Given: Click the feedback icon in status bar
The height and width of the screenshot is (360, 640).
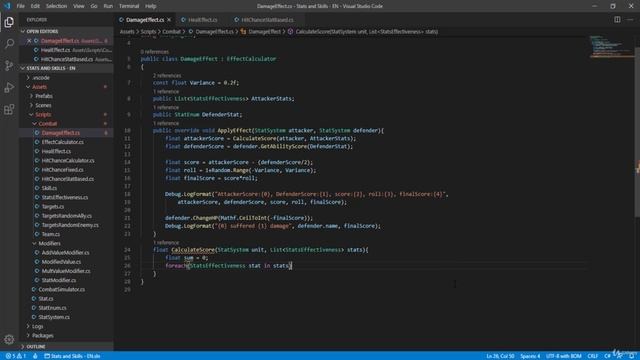Looking at the screenshot, I should [x=620, y=356].
